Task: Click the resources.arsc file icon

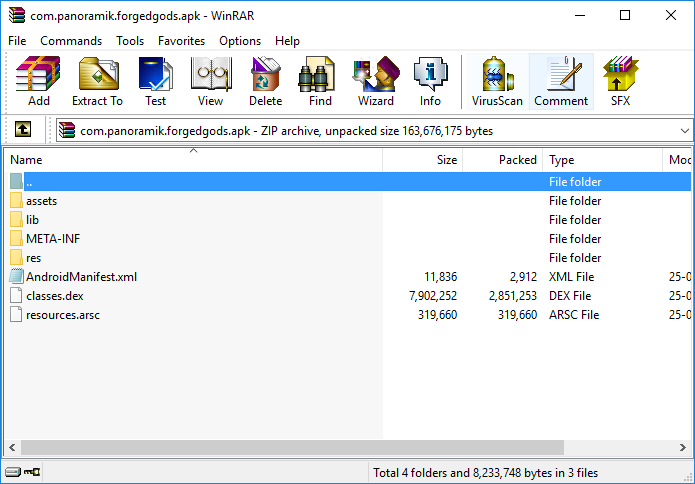Action: pyautogui.click(x=16, y=315)
